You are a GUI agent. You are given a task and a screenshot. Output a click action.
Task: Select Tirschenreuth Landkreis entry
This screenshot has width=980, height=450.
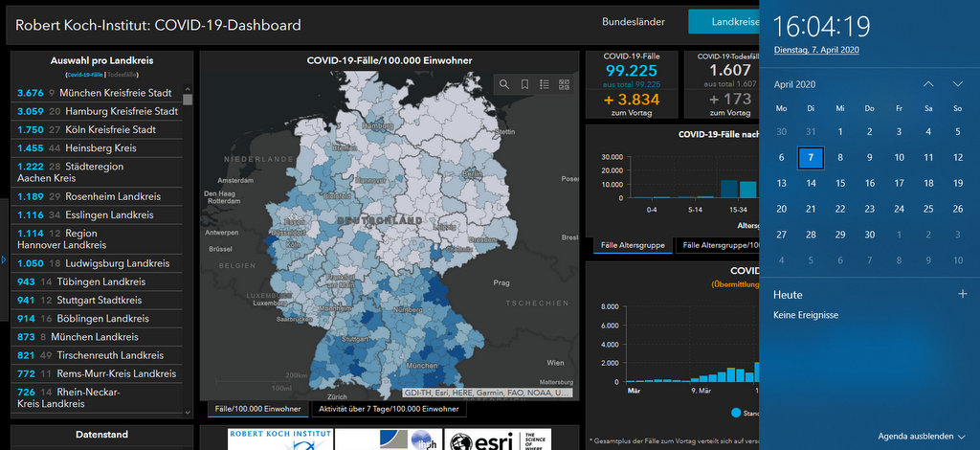[97, 355]
